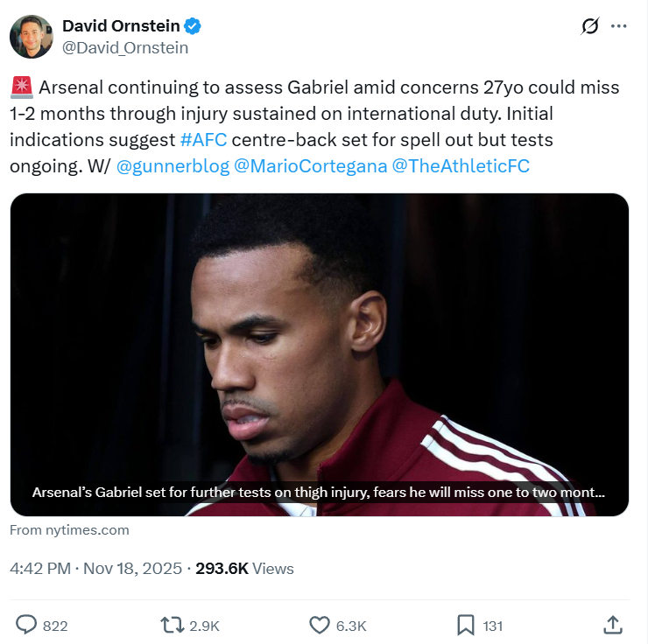
Task: Open the @David_Ornstein handle link
Action: tap(125, 47)
